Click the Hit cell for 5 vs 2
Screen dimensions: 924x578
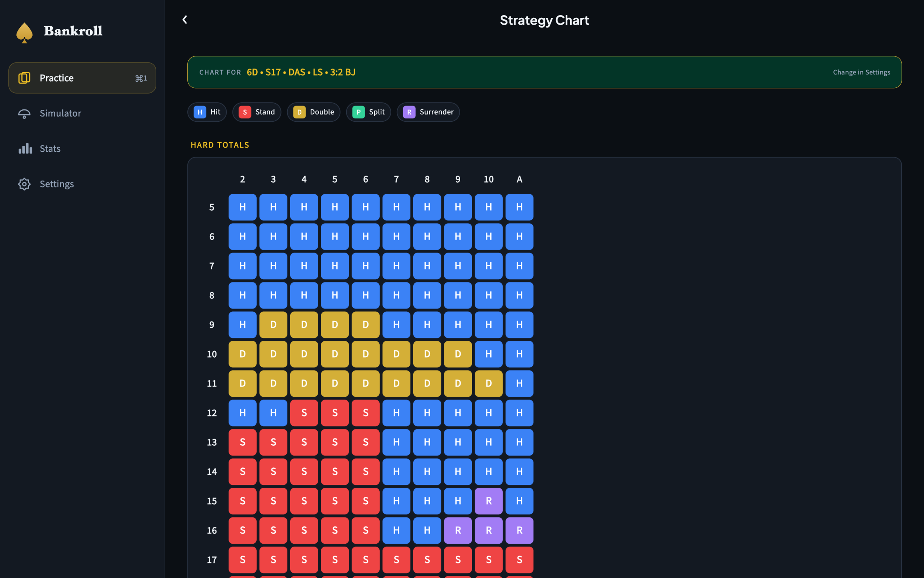coord(243,208)
